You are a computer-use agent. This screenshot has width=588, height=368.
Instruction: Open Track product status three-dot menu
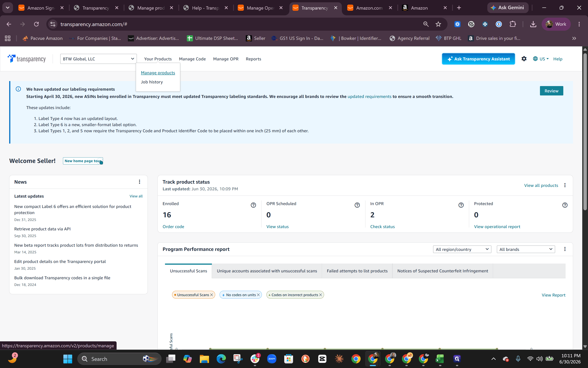(x=565, y=185)
